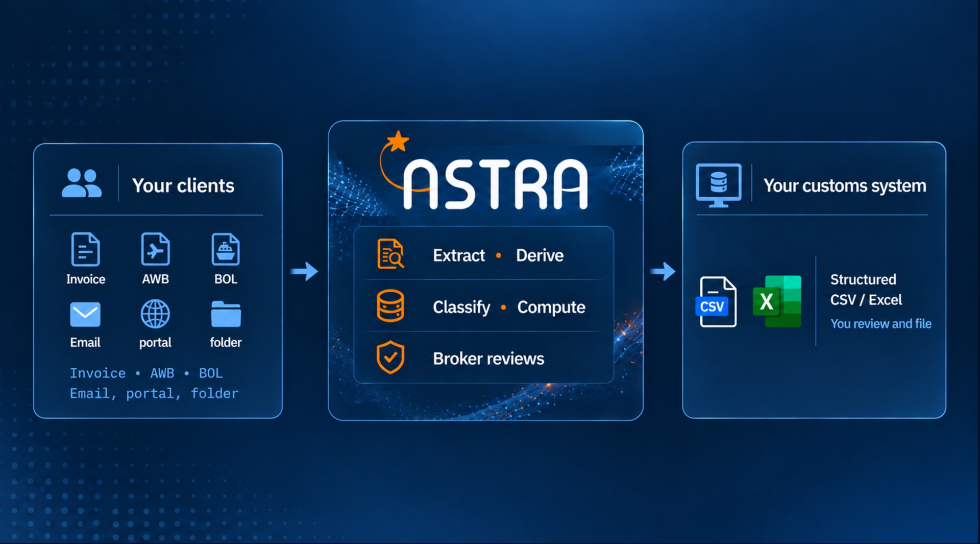Image resolution: width=980 pixels, height=544 pixels.
Task: Click the "Compute" label
Action: pyautogui.click(x=551, y=307)
